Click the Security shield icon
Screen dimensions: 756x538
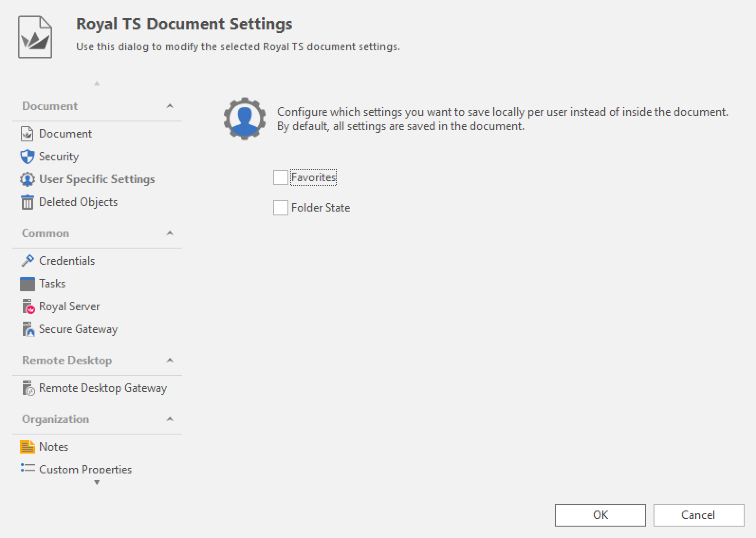pos(27,157)
